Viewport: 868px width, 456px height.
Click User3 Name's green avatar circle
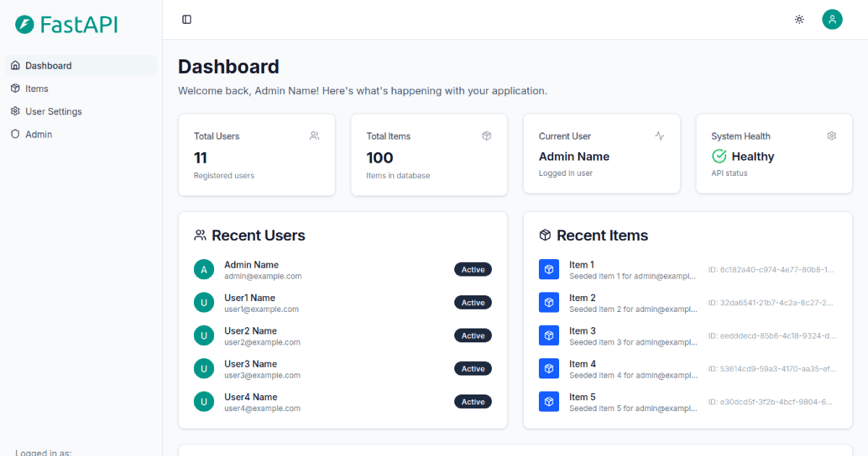203,368
